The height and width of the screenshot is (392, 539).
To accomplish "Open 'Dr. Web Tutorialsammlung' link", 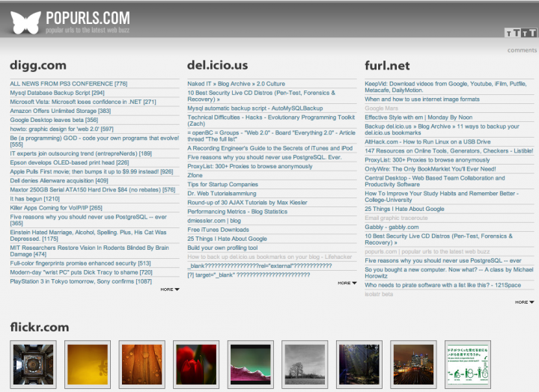I will (x=222, y=194).
